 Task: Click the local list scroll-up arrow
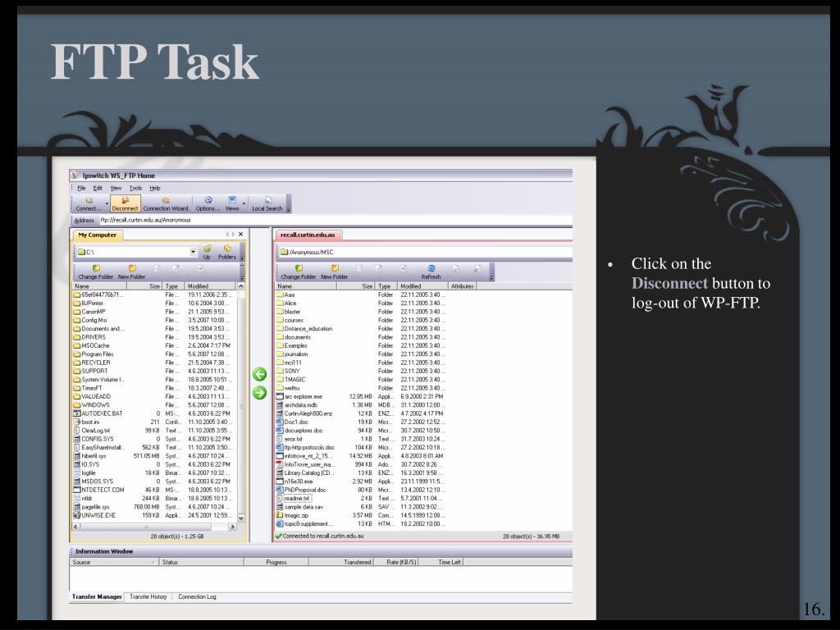[240, 286]
